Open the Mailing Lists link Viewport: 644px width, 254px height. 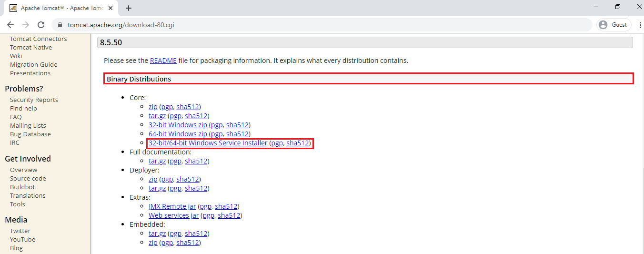(x=28, y=126)
